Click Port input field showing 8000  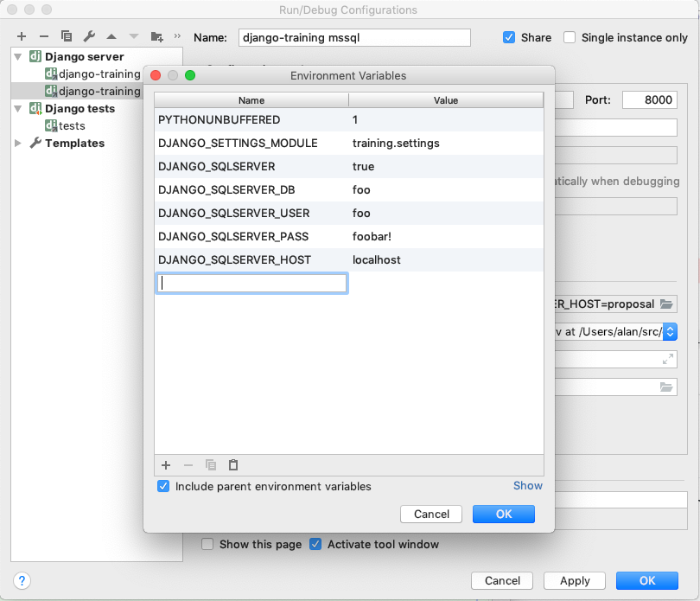point(650,99)
